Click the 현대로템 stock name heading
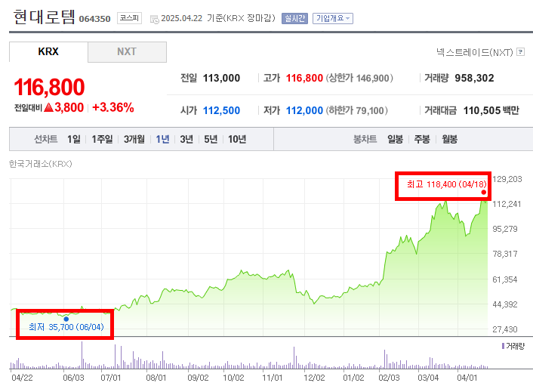The height and width of the screenshot is (392, 533). pos(45,17)
